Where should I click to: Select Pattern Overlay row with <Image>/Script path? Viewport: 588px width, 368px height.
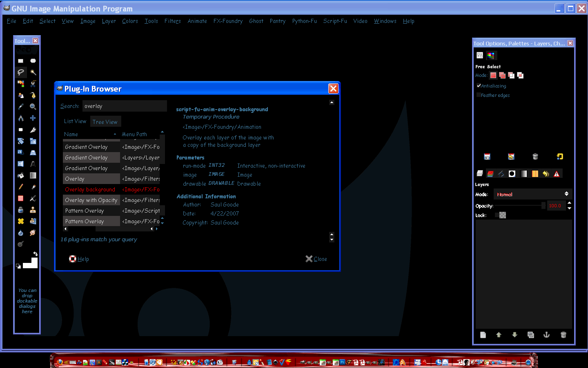click(111, 211)
